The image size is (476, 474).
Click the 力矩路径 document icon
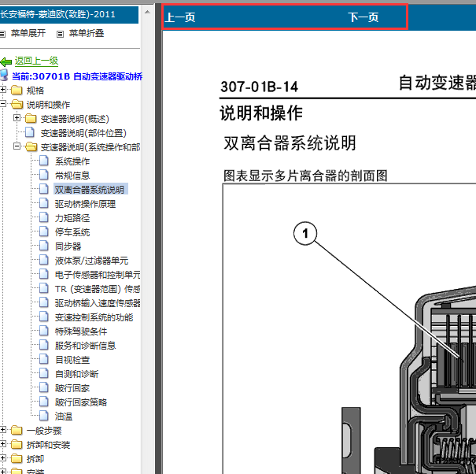[x=44, y=217]
